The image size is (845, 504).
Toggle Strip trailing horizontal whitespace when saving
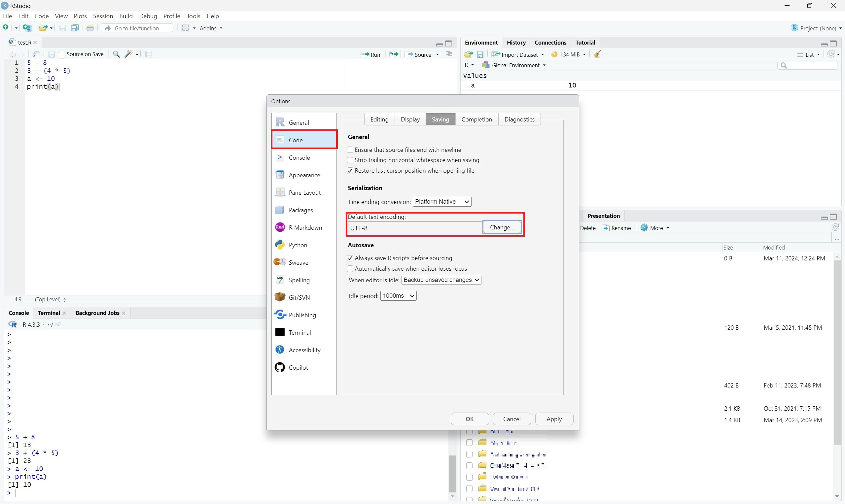(350, 160)
